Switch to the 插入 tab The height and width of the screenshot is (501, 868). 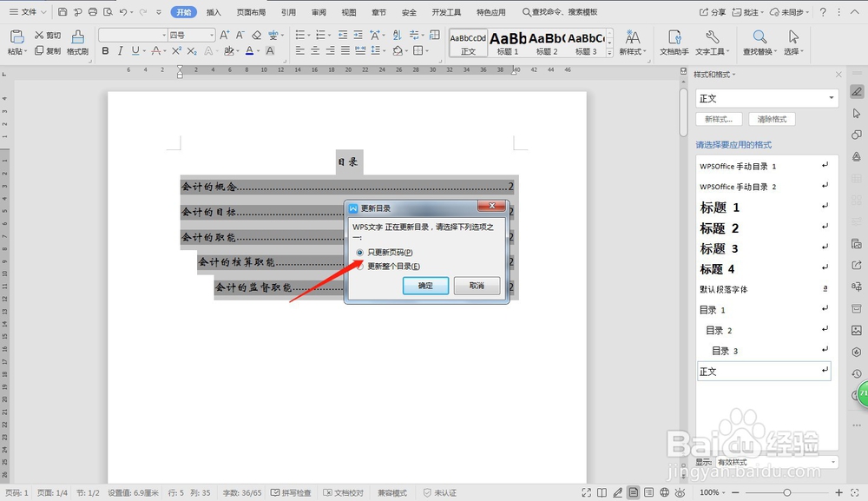click(x=214, y=12)
